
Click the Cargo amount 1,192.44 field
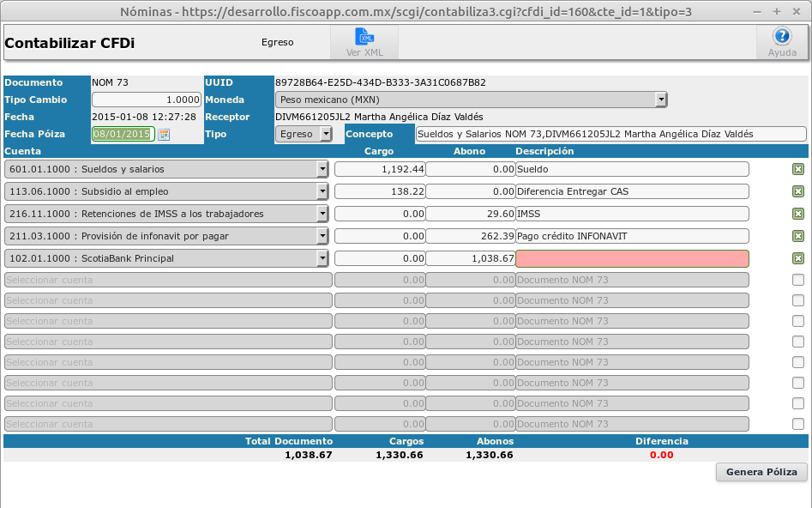point(379,169)
